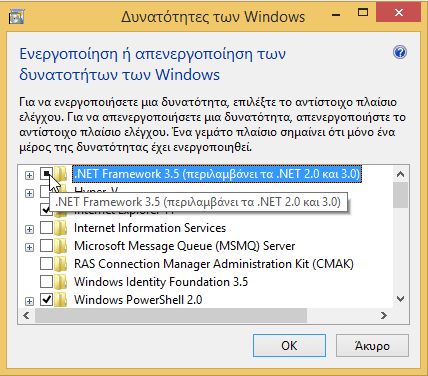Minimize the Δυνατότητες των Windows window
The height and width of the screenshot is (376, 428).
336,14
